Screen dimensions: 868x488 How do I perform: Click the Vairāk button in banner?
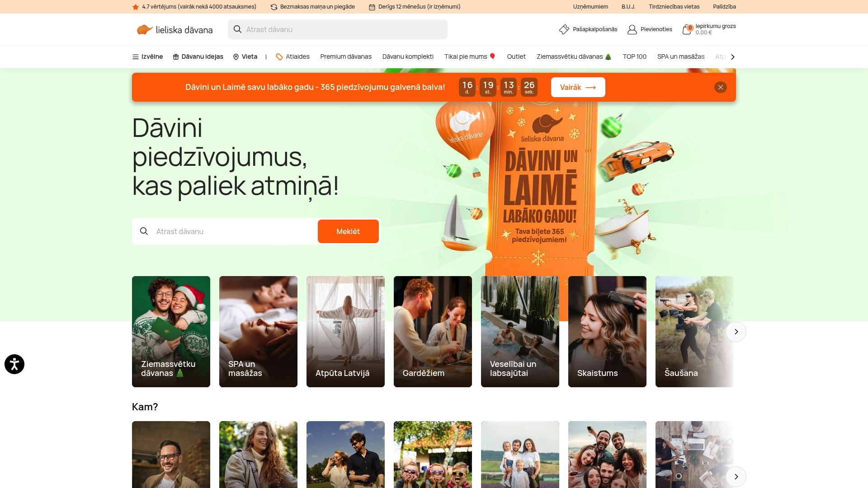pos(578,87)
